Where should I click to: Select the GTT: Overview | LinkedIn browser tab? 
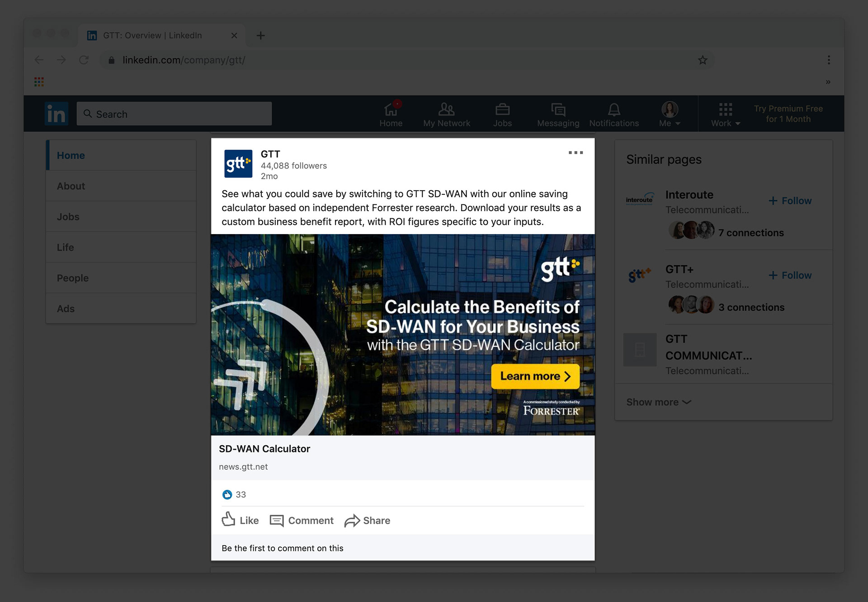[161, 35]
